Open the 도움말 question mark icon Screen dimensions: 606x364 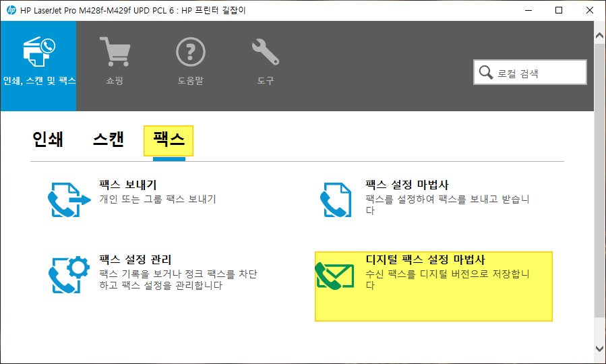[191, 51]
